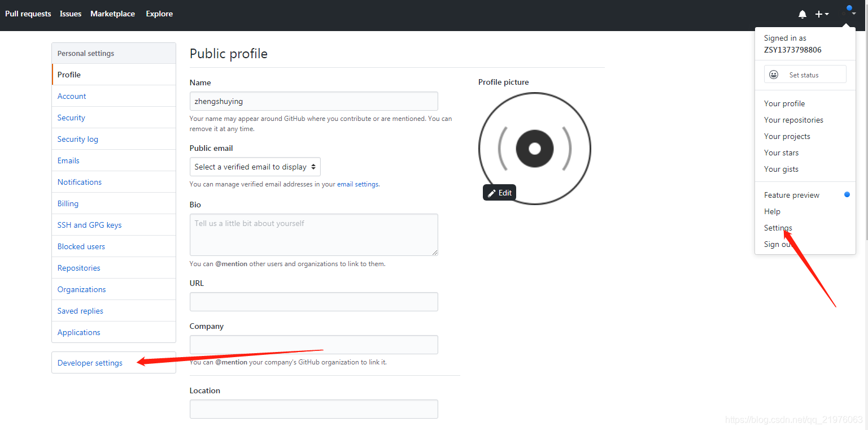
Task: Click the Personal settings header text
Action: [x=86, y=53]
